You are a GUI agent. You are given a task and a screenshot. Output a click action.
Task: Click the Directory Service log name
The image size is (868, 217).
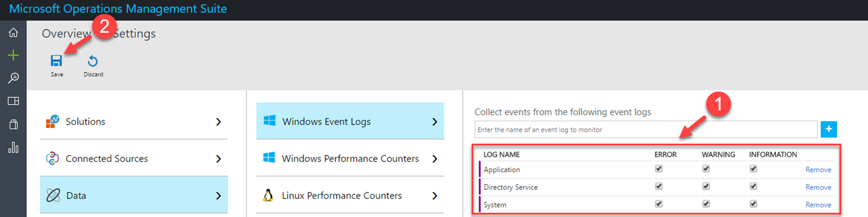pos(511,187)
